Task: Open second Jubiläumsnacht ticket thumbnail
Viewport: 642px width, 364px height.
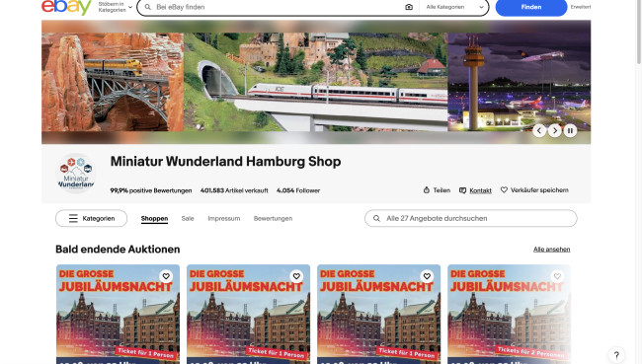Action: click(x=248, y=314)
